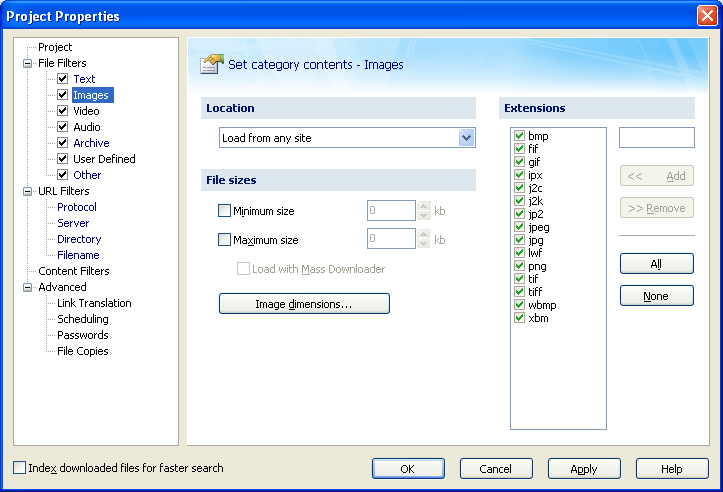723x492 pixels.
Task: Uncheck the j2c extension
Action: coord(519,188)
